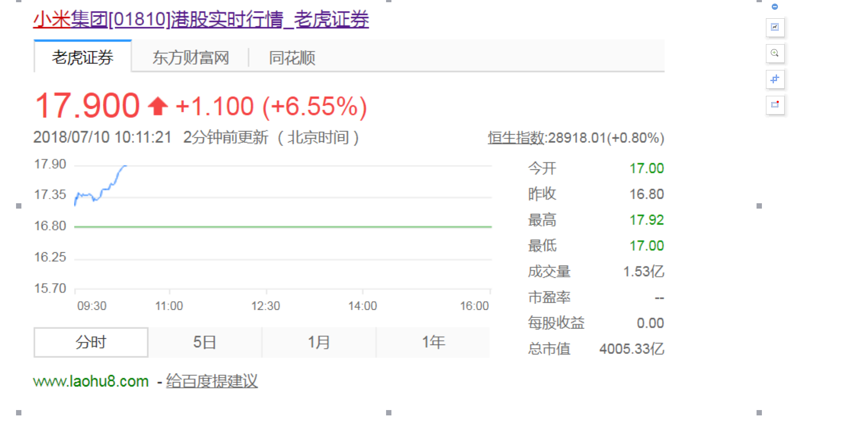Open the text wrap layout options icon
Image resolution: width=868 pixels, height=431 pixels.
pos(775,28)
